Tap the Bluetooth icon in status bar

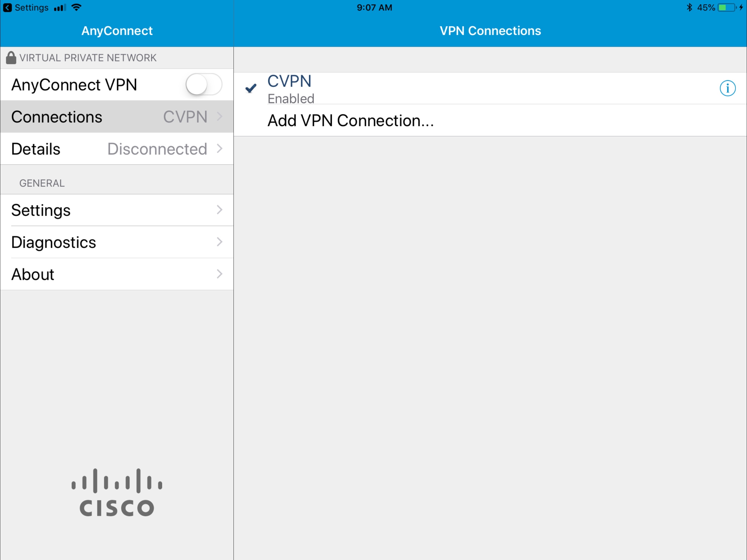tap(689, 7)
